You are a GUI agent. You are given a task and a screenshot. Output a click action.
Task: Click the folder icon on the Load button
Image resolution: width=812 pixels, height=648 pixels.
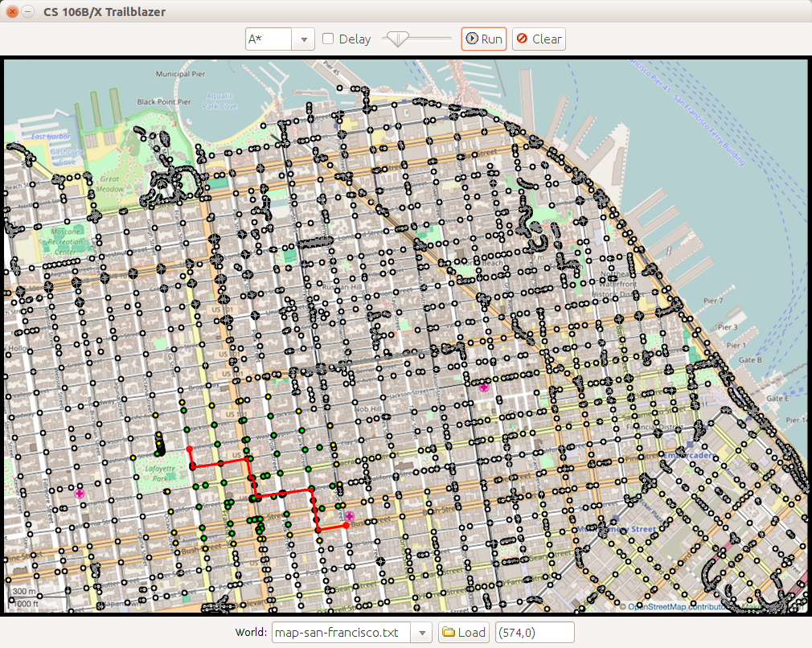[449, 633]
